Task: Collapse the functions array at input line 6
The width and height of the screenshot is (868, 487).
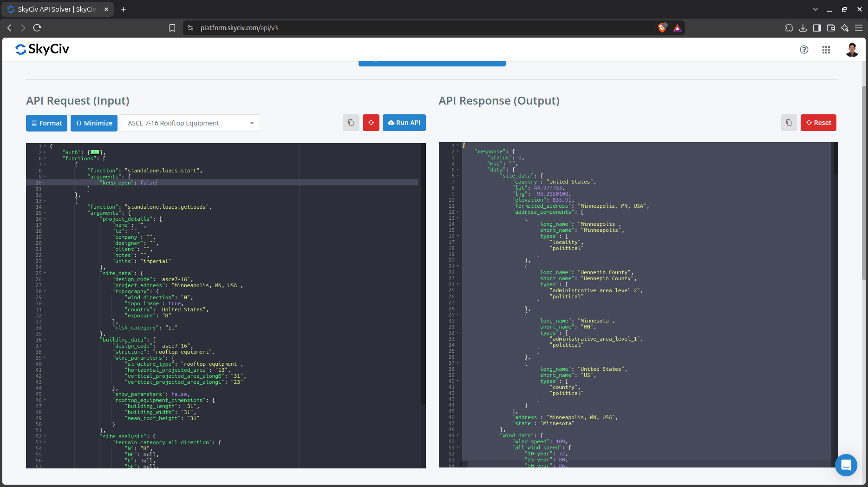Action: (x=45, y=158)
